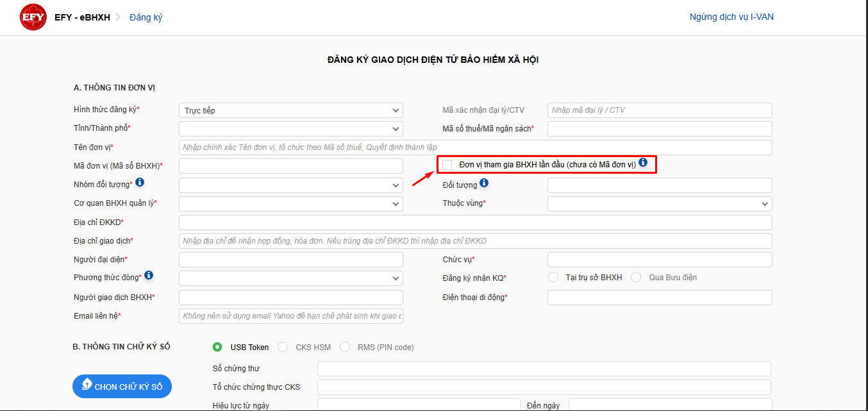Open the Ngừng dịch vụ I-VAN link
This screenshot has width=868, height=411.
(731, 17)
